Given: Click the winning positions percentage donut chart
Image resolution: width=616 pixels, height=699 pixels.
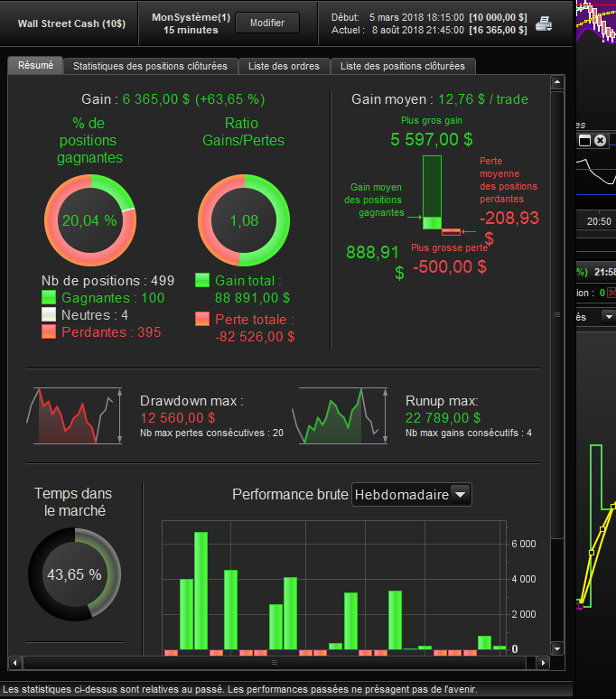Looking at the screenshot, I should click(90, 220).
